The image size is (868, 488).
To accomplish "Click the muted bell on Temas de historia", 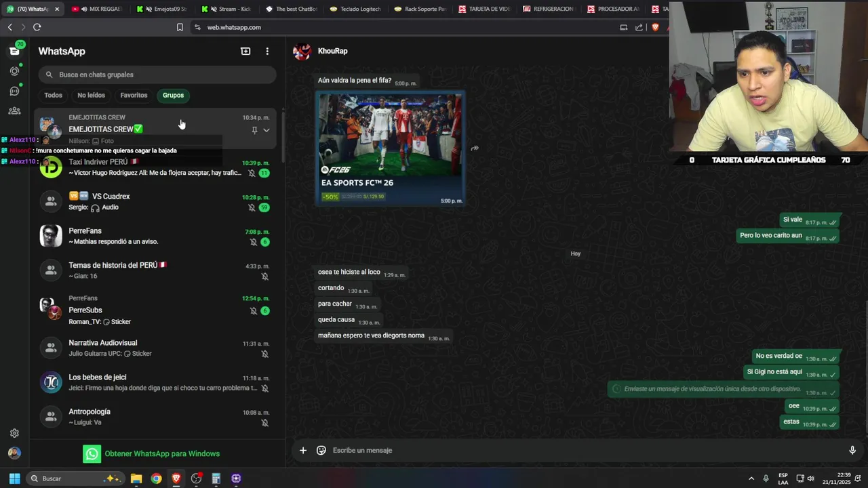I will (265, 277).
